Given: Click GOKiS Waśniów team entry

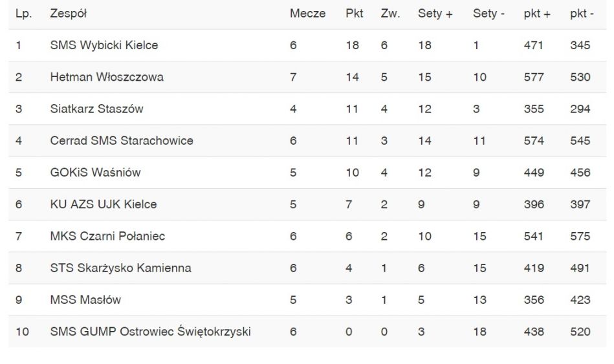Looking at the screenshot, I should coord(95,173).
